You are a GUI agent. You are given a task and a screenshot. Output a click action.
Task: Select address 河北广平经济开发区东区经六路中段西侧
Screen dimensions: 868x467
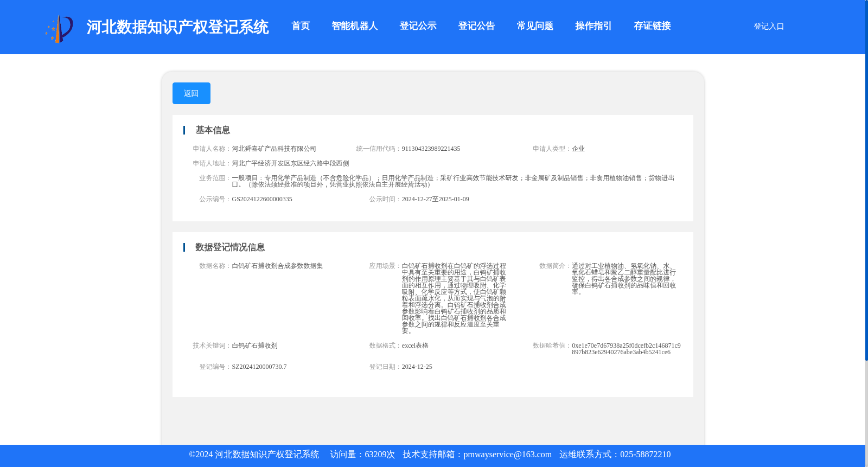tap(290, 163)
